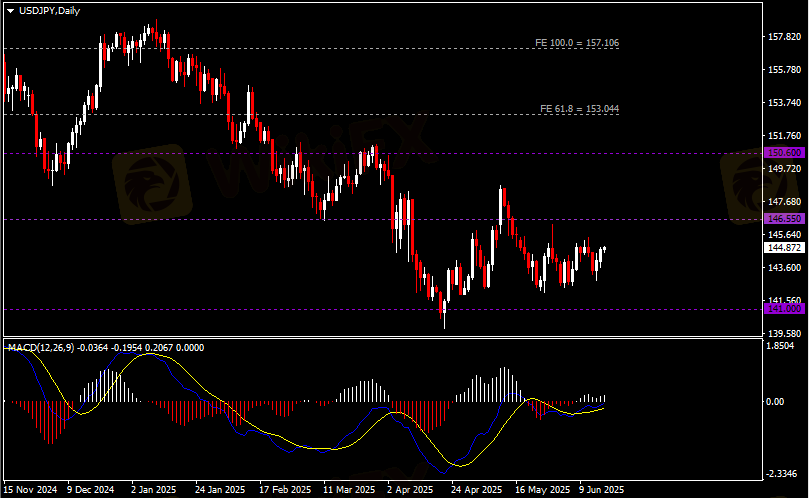Click the 15 Nov 2024 date label
This screenshot has width=809, height=498.
coord(30,490)
